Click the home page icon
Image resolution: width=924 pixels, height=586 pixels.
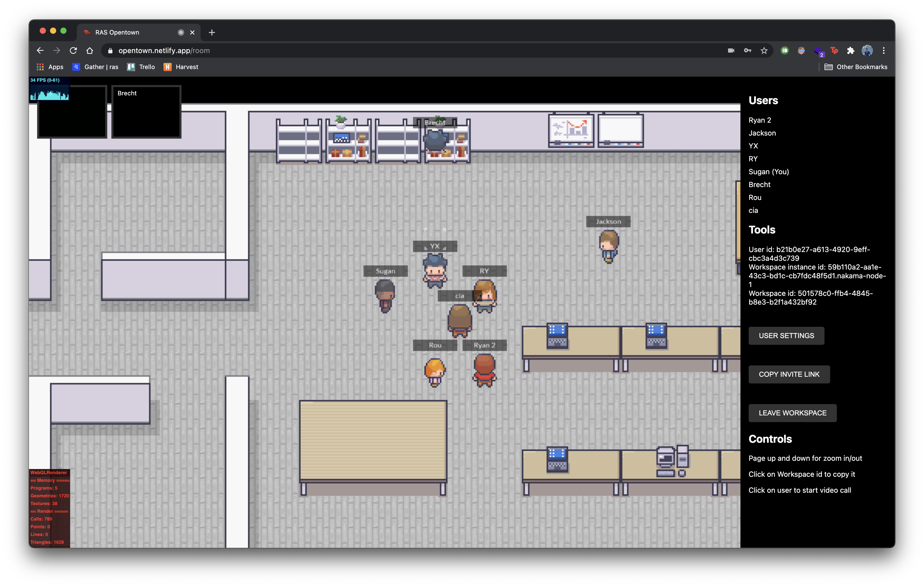pyautogui.click(x=90, y=51)
